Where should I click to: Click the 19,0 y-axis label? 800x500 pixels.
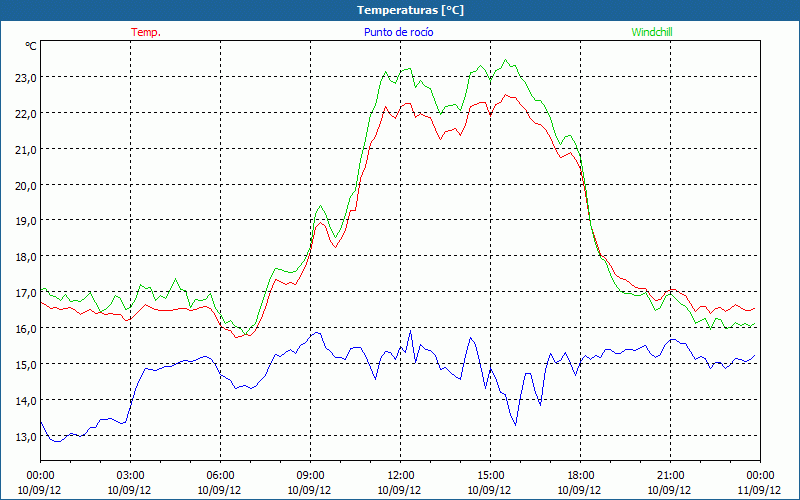[x=27, y=221]
